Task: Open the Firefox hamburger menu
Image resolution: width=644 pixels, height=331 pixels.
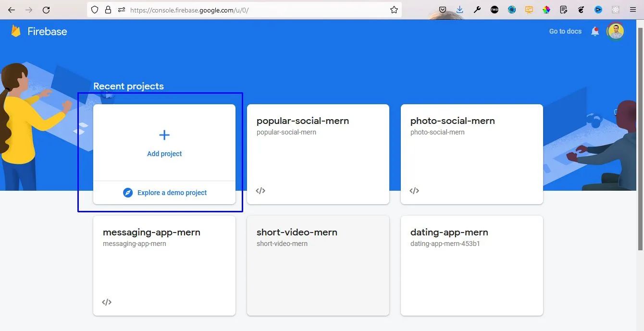Action: click(633, 10)
